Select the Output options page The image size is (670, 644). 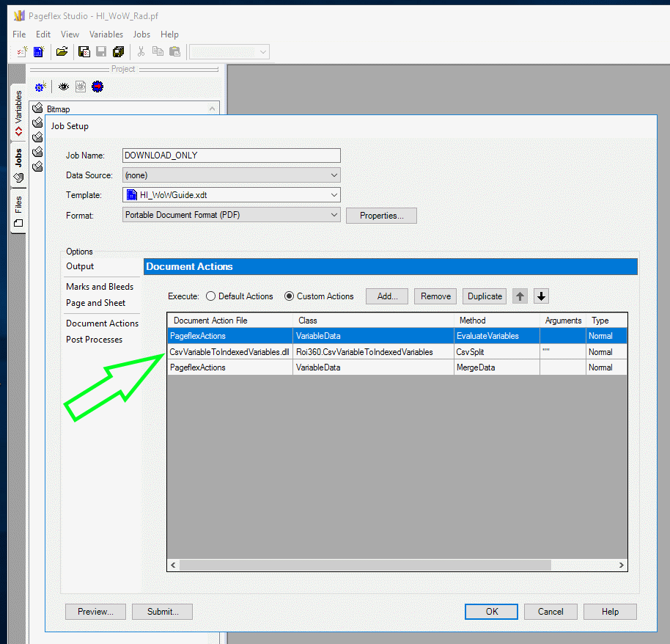pos(80,266)
